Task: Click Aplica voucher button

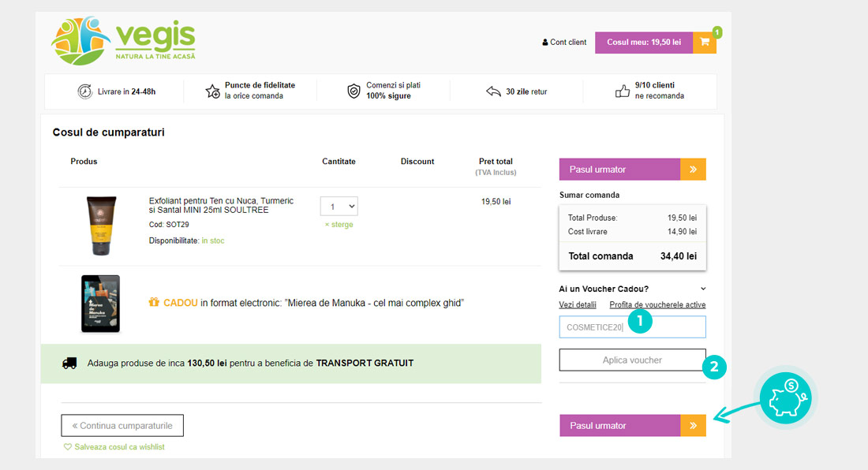Action: pyautogui.click(x=632, y=360)
